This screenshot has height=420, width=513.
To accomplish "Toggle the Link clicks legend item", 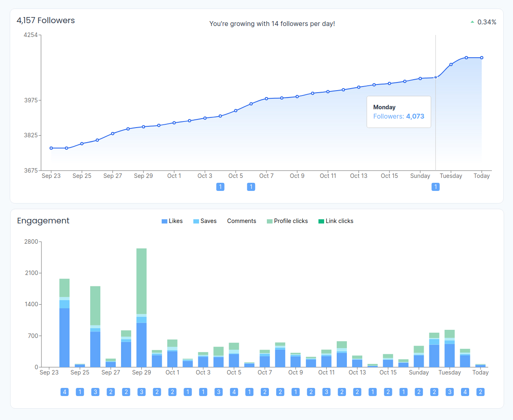I will coord(336,221).
